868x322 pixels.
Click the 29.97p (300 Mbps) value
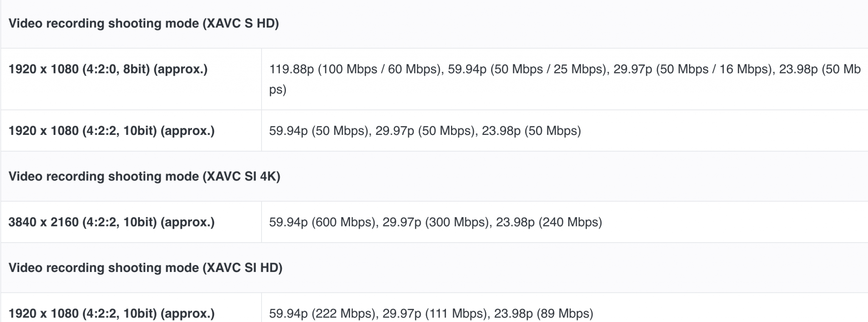coord(436,222)
